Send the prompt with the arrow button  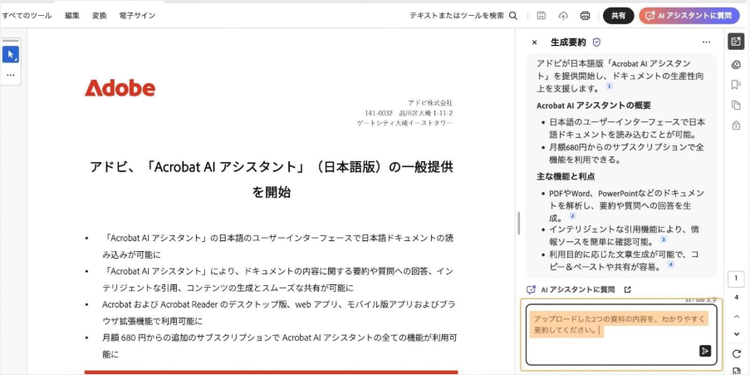[x=705, y=351]
